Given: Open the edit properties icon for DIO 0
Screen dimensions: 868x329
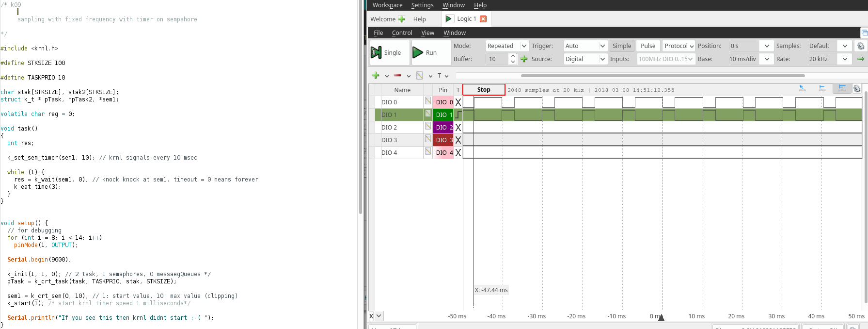Looking at the screenshot, I should coord(428,101).
